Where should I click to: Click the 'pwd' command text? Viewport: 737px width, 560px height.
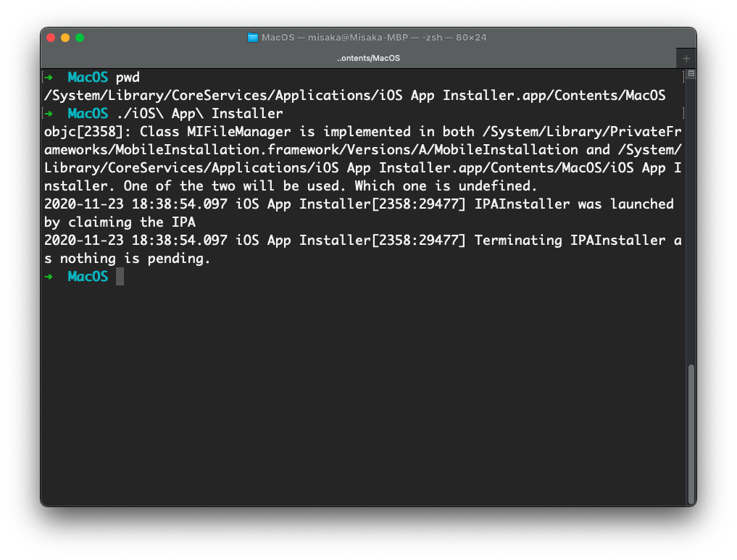click(x=128, y=78)
